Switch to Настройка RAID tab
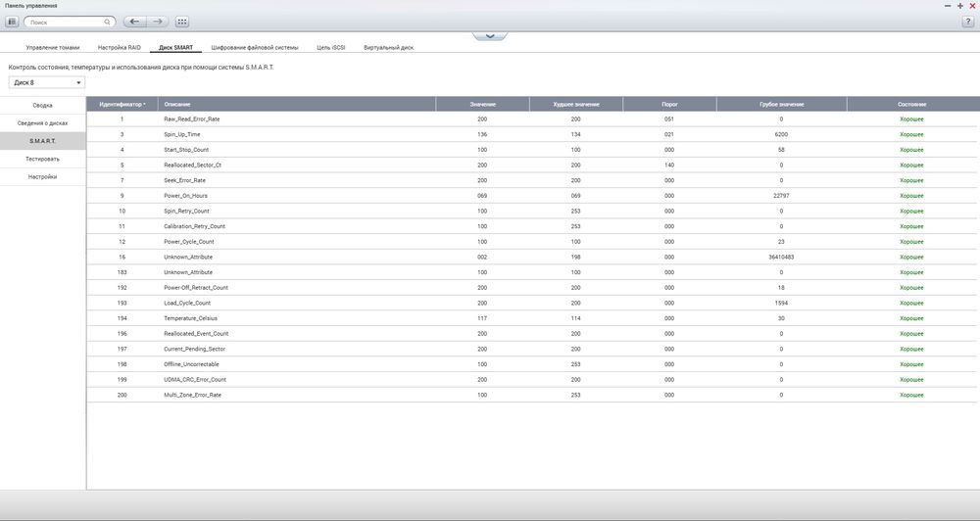The height and width of the screenshot is (521, 980). click(x=120, y=47)
